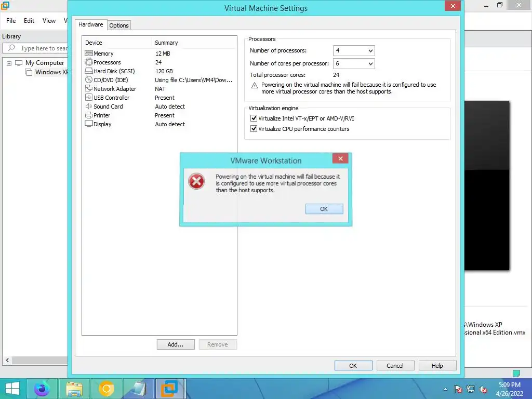The height and width of the screenshot is (399, 532).
Task: Click the 'Summary' column header
Action: 166,43
